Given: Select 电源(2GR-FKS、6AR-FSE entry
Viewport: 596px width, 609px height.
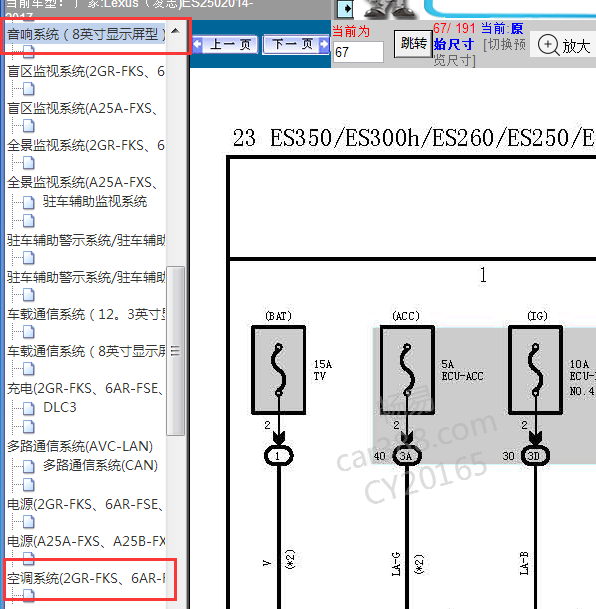Looking at the screenshot, I should (85, 504).
